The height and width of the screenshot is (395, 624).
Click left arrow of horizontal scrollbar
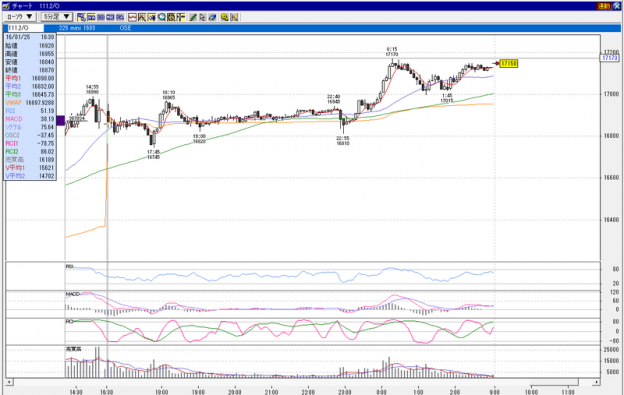(9, 382)
